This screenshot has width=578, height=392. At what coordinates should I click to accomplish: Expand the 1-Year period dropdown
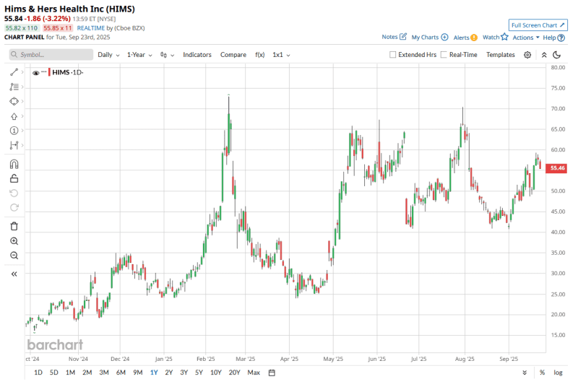(x=139, y=55)
